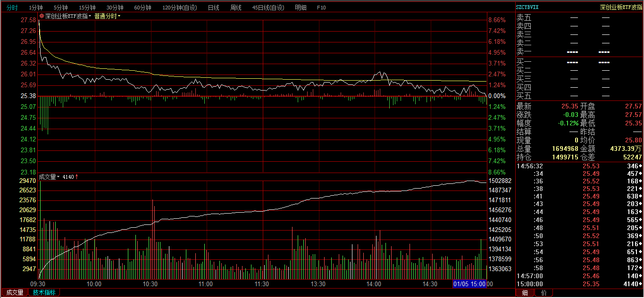Click the diamond marker beside volume 651
Image resolution: width=644 pixels, height=298 pixels.
point(640,252)
